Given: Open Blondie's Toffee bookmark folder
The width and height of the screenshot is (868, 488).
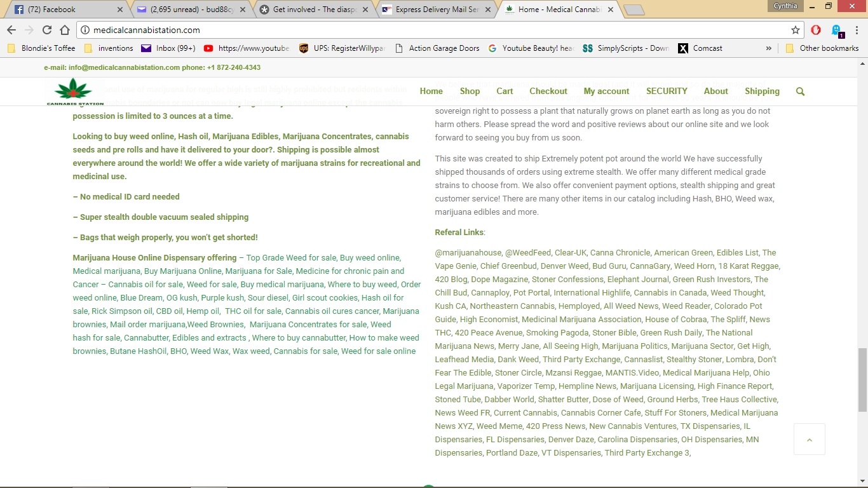Looking at the screenshot, I should [41, 48].
